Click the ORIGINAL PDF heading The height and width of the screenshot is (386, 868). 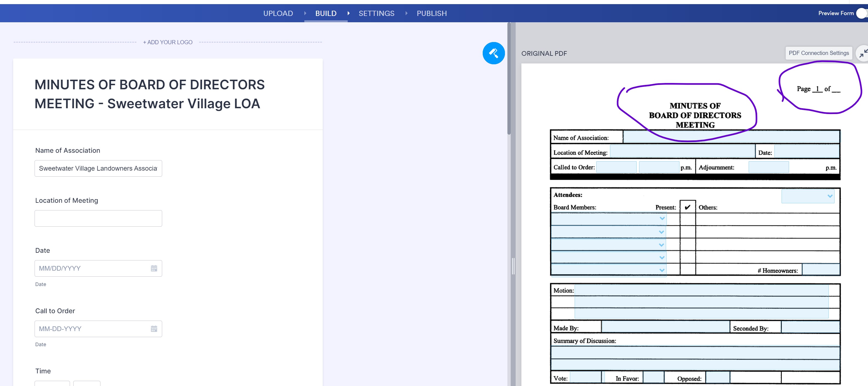(x=544, y=53)
